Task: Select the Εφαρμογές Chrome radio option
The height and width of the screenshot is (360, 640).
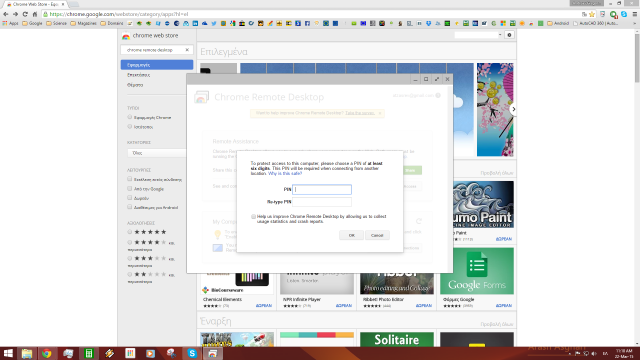Action: tap(130, 117)
